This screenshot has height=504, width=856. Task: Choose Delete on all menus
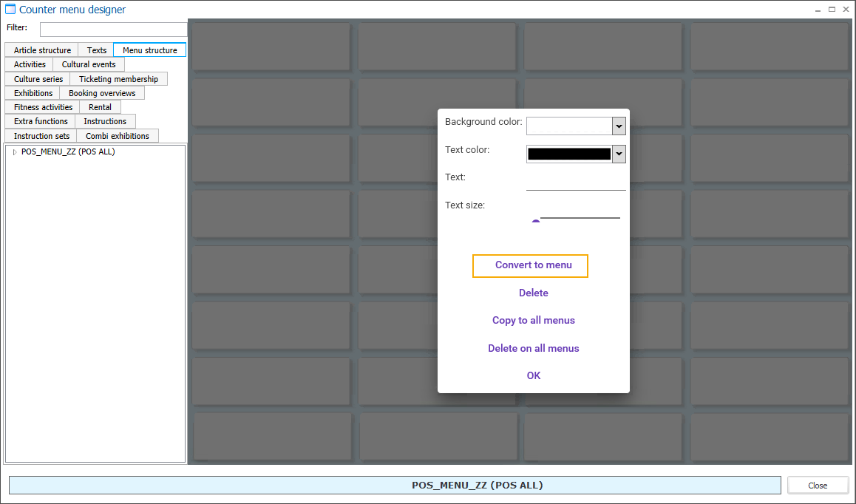pyautogui.click(x=533, y=347)
